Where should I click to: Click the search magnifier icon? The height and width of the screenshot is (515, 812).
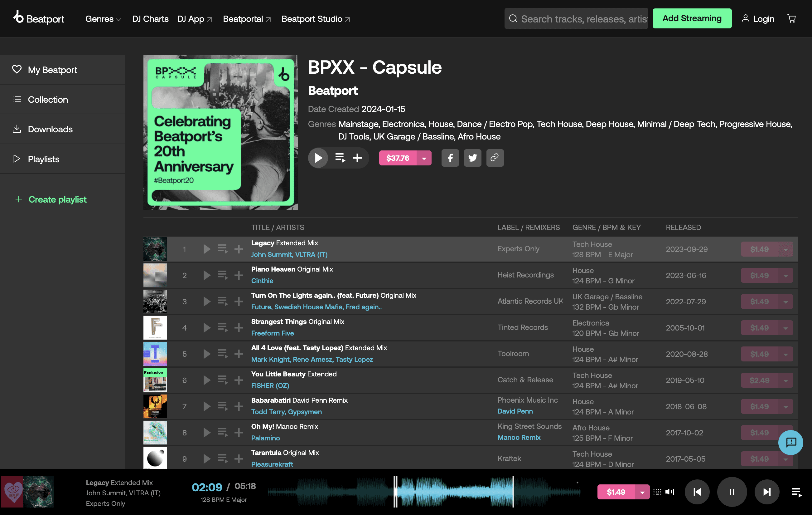tap(513, 18)
